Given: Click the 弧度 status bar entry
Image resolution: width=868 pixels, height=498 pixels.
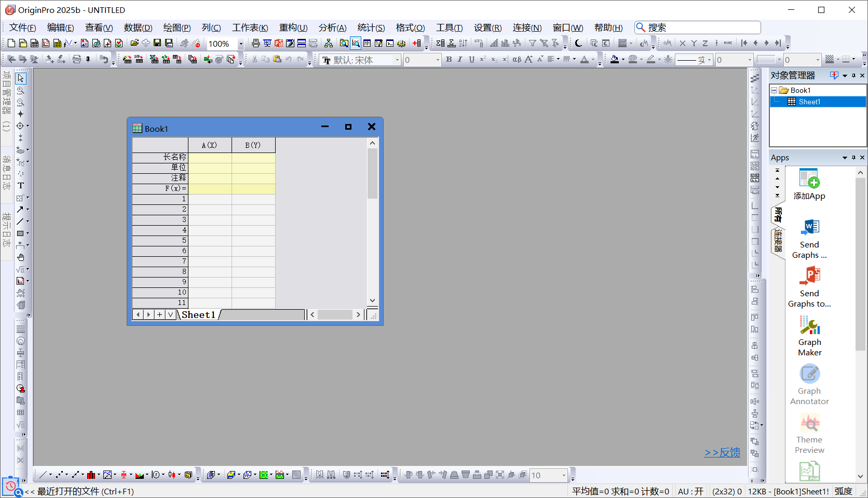Looking at the screenshot, I should click(x=844, y=491).
